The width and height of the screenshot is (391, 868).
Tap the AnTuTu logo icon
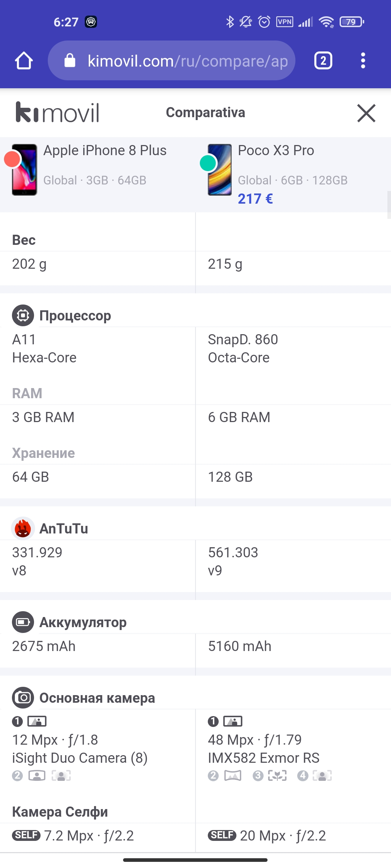pyautogui.click(x=23, y=528)
